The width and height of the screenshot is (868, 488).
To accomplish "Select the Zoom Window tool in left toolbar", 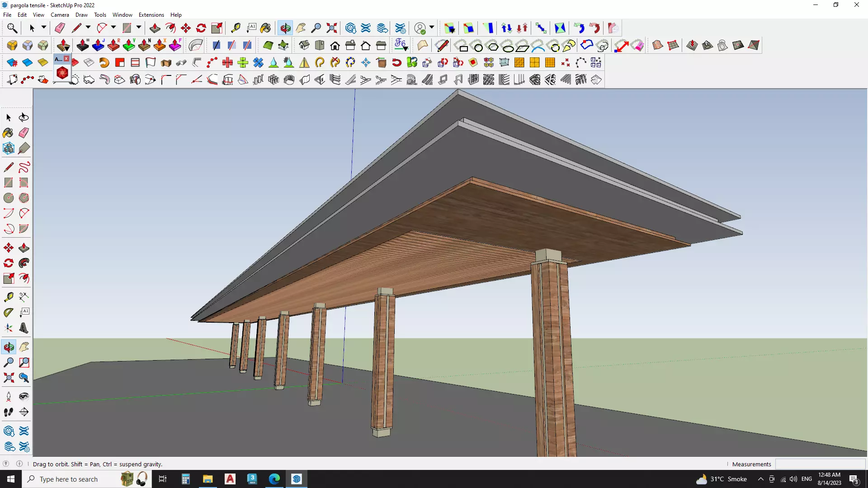I will (24, 362).
